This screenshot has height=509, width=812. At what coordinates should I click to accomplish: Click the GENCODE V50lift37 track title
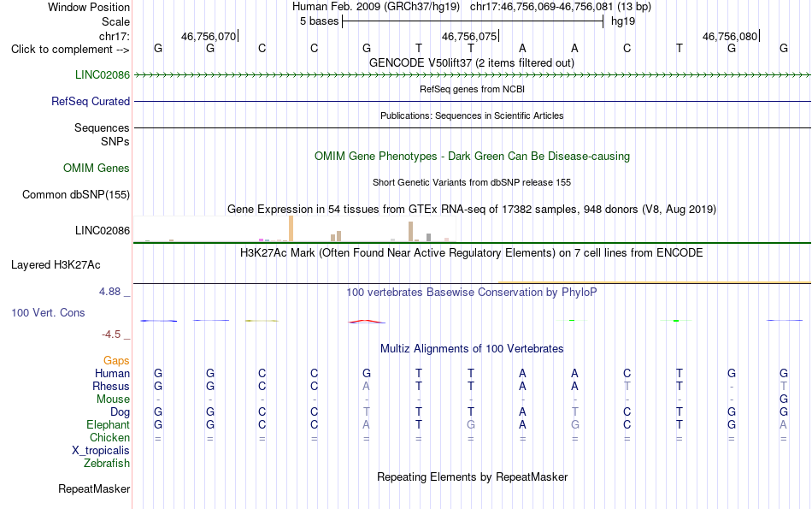pos(471,62)
